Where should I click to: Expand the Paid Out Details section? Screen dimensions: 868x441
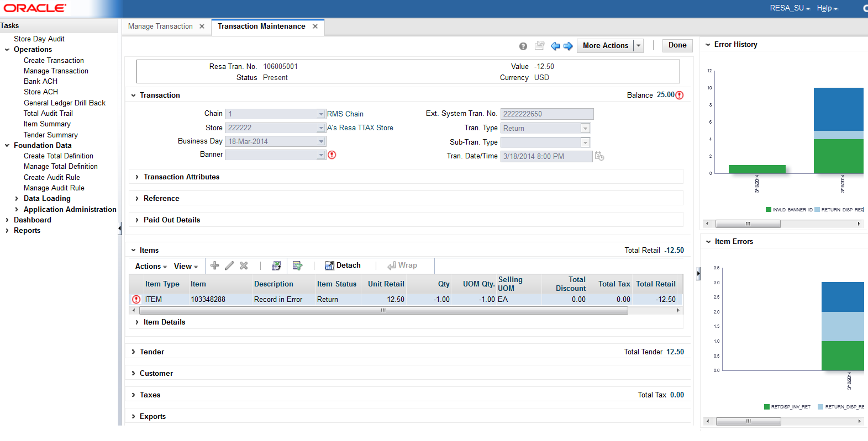(137, 220)
